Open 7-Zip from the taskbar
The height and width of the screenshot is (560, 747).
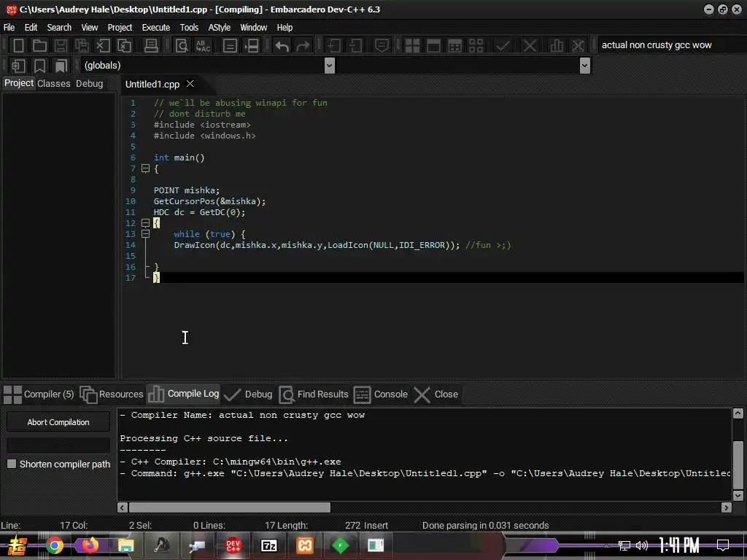(x=268, y=545)
